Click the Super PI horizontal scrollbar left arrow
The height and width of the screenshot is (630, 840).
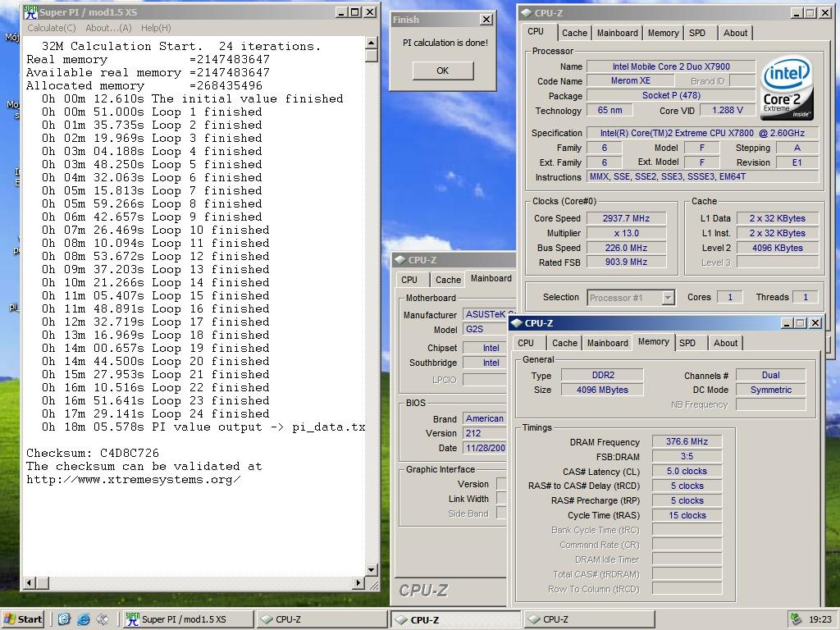point(30,583)
